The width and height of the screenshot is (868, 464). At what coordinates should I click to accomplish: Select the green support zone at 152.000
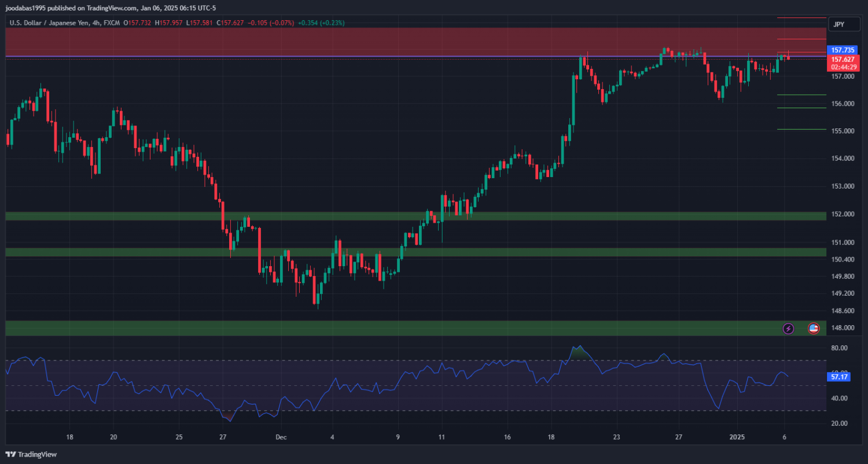(x=415, y=216)
